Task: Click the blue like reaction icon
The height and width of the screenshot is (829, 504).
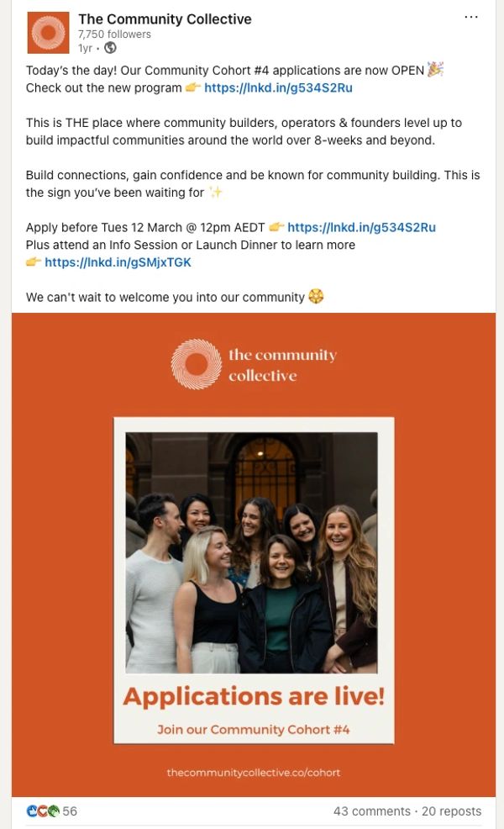Action: click(32, 811)
